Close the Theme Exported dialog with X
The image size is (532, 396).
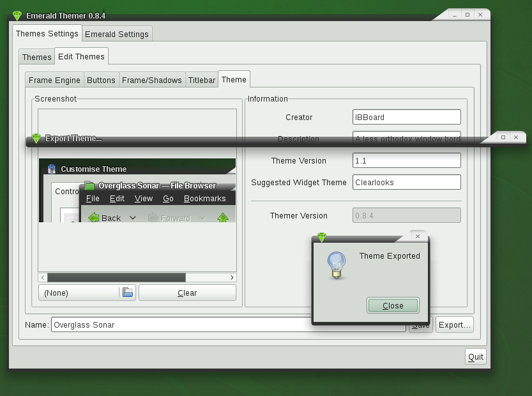418,236
